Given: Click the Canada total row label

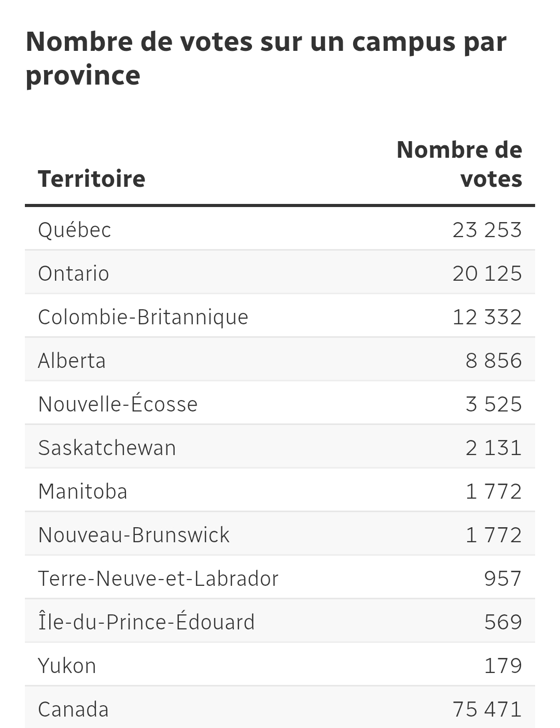Looking at the screenshot, I should [x=74, y=709].
